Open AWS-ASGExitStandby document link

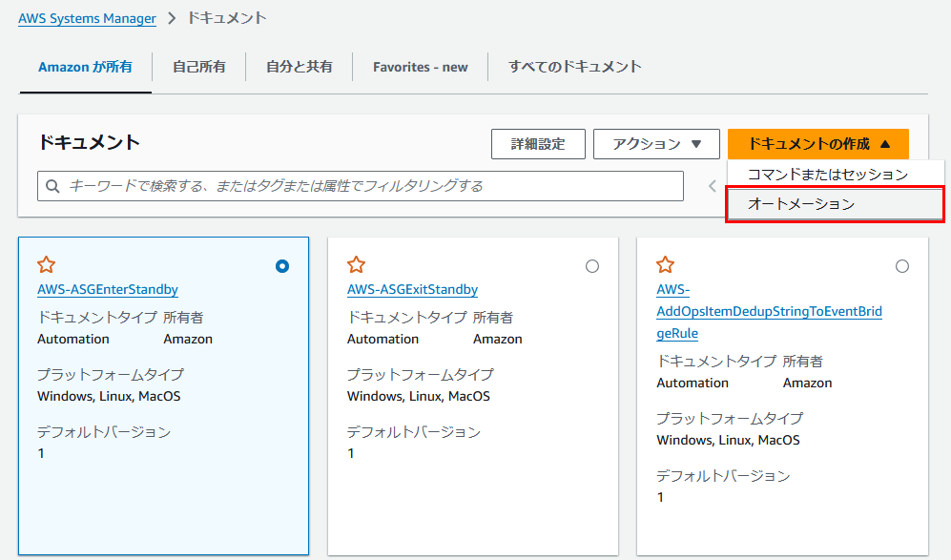412,289
